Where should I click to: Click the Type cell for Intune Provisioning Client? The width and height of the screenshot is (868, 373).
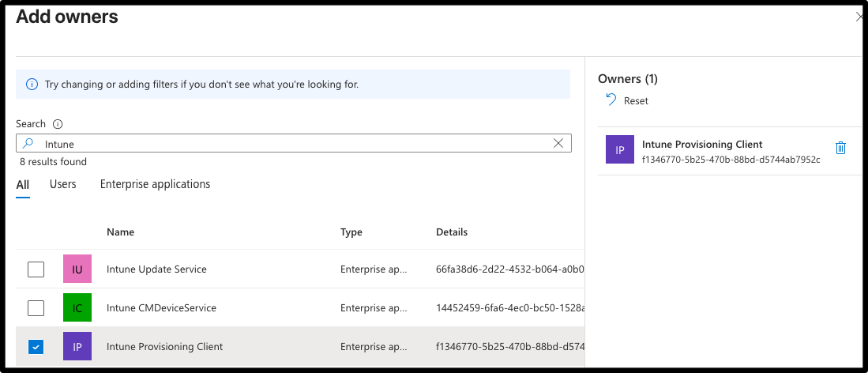374,347
